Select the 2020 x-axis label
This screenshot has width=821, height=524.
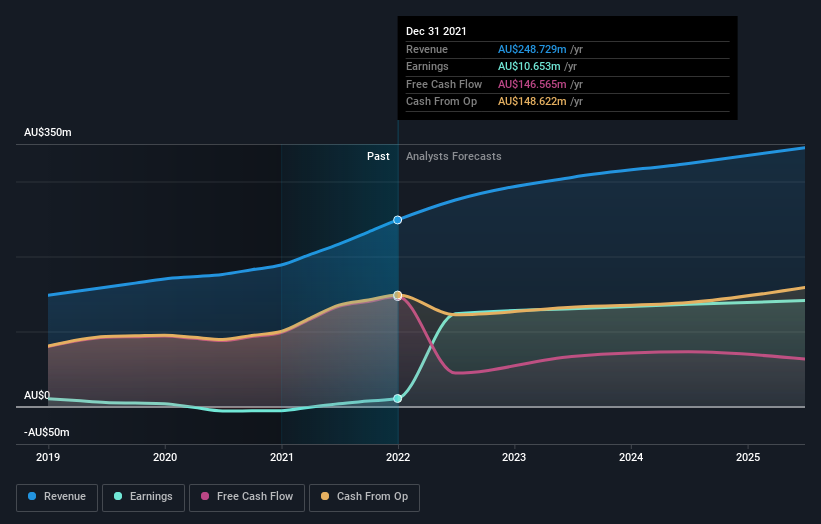165,457
